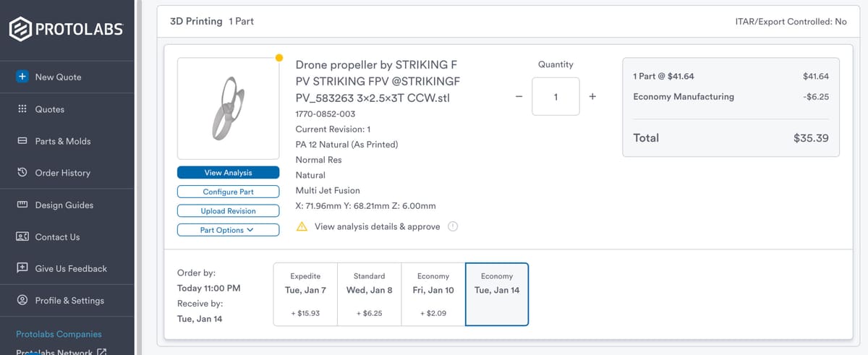
Task: Click the Upload Revision button
Action: coord(228,211)
